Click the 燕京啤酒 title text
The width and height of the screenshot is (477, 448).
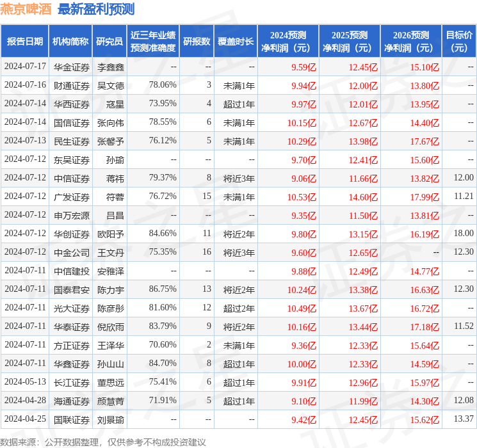pyautogui.click(x=26, y=9)
